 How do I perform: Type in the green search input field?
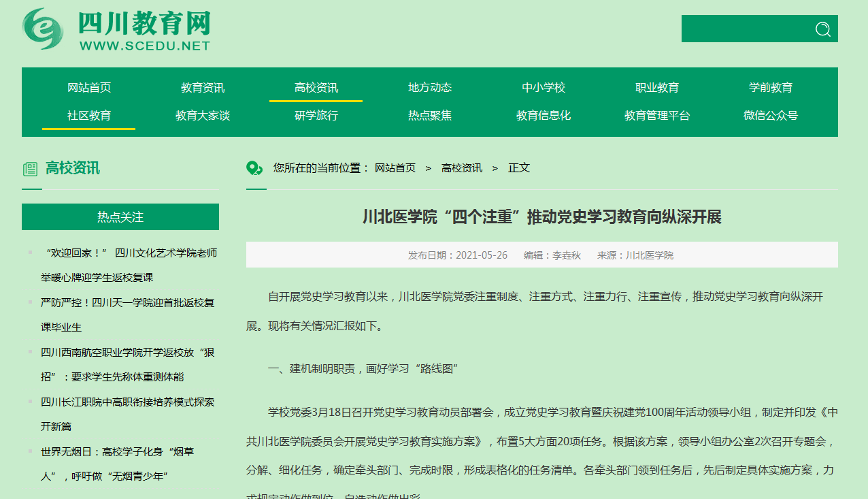tap(745, 29)
